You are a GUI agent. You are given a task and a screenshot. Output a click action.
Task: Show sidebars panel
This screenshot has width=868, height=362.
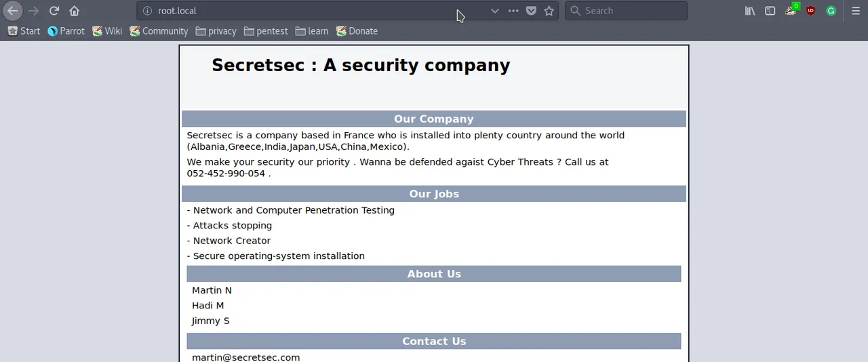770,11
